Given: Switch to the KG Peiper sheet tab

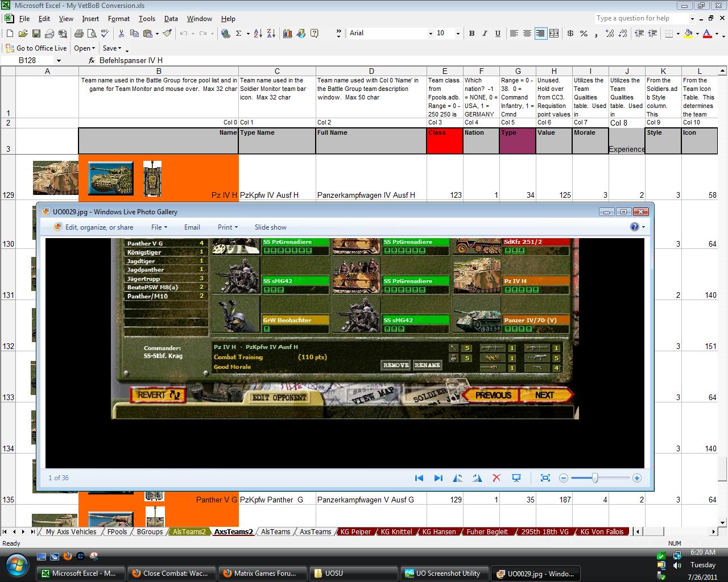Looking at the screenshot, I should [x=355, y=532].
